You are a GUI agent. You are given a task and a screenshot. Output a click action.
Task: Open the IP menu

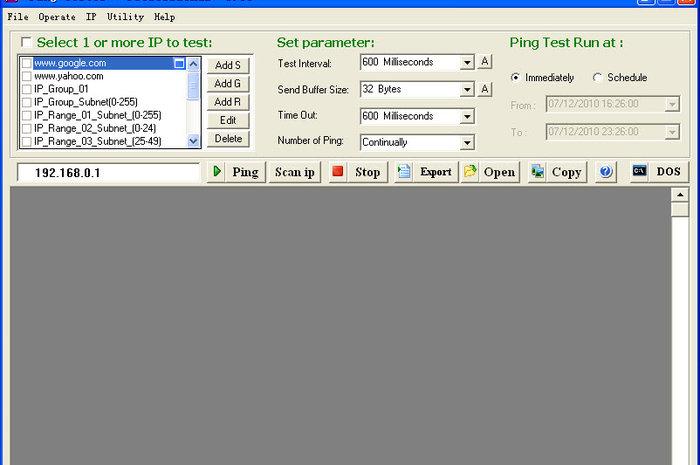coord(91,17)
